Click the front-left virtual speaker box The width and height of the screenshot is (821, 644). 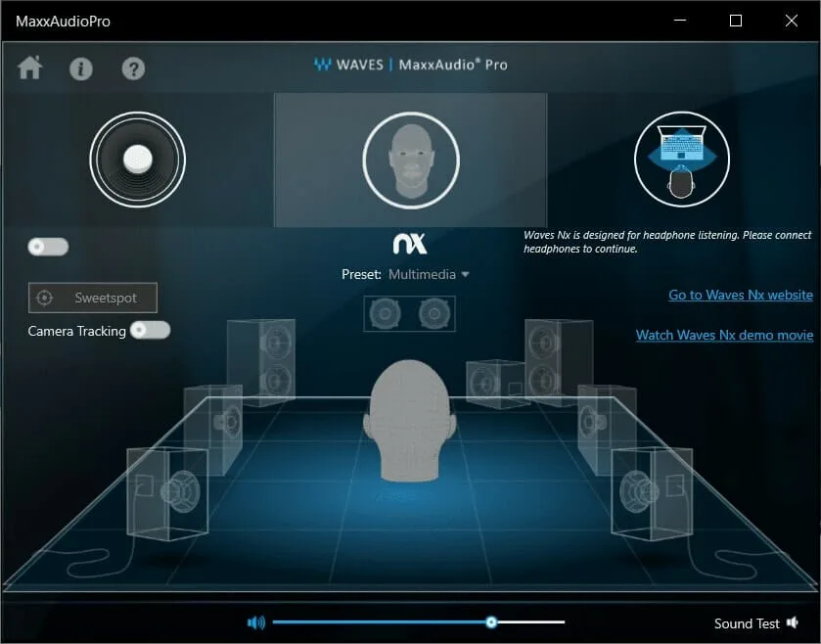pyautogui.click(x=167, y=493)
